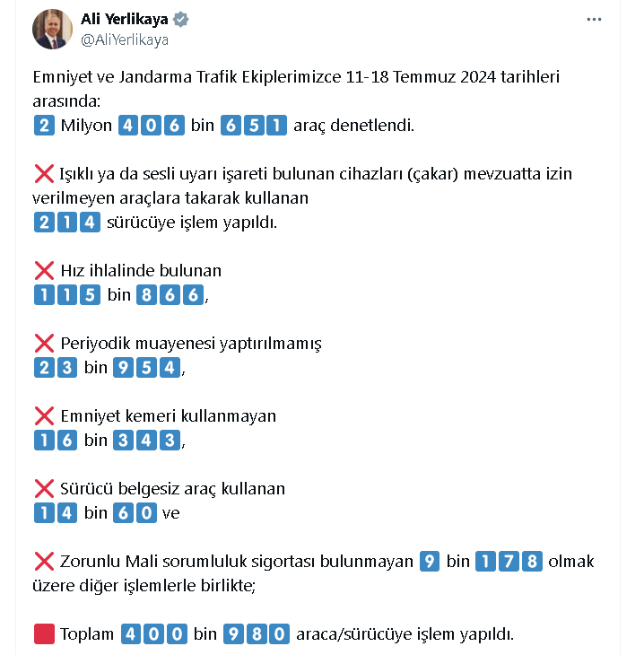Click the blue 6 5 1 number group

(254, 126)
